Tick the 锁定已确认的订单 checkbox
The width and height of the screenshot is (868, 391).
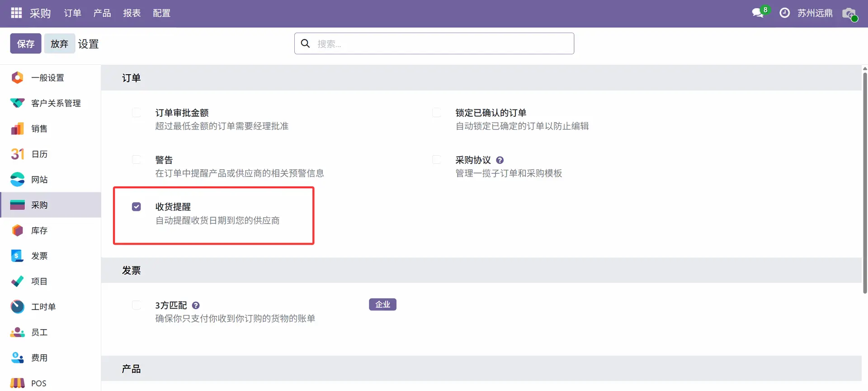437,113
